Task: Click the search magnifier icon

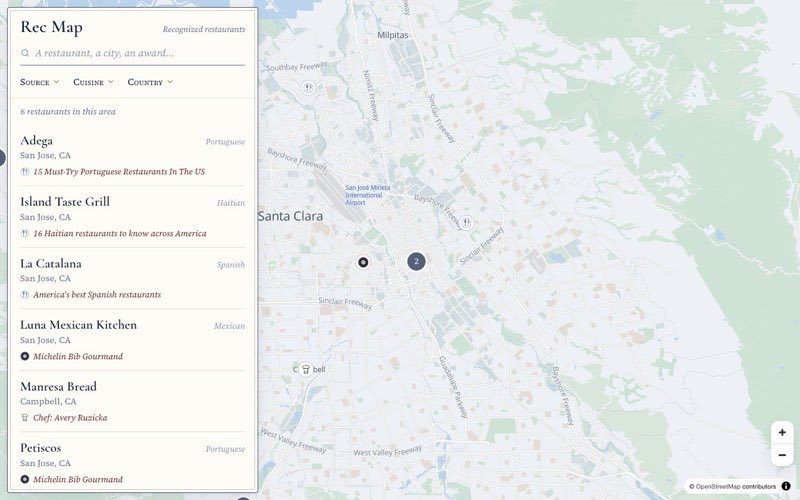Action: tap(24, 53)
